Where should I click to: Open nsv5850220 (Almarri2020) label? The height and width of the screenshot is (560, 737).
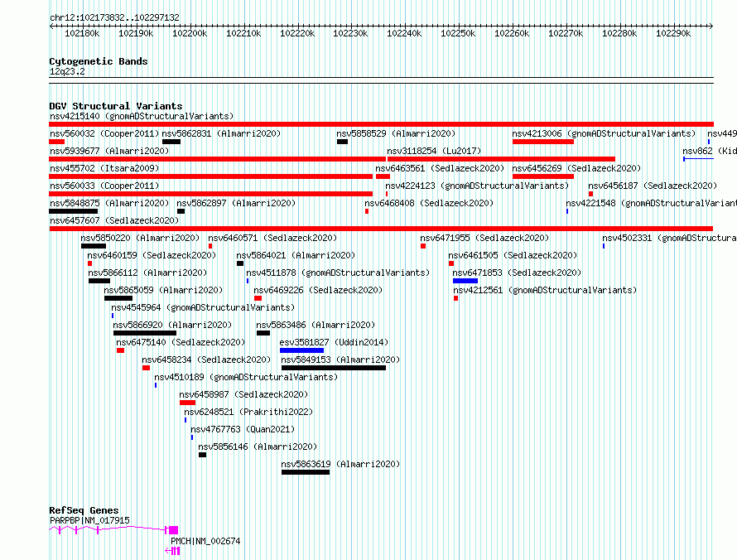click(x=140, y=238)
